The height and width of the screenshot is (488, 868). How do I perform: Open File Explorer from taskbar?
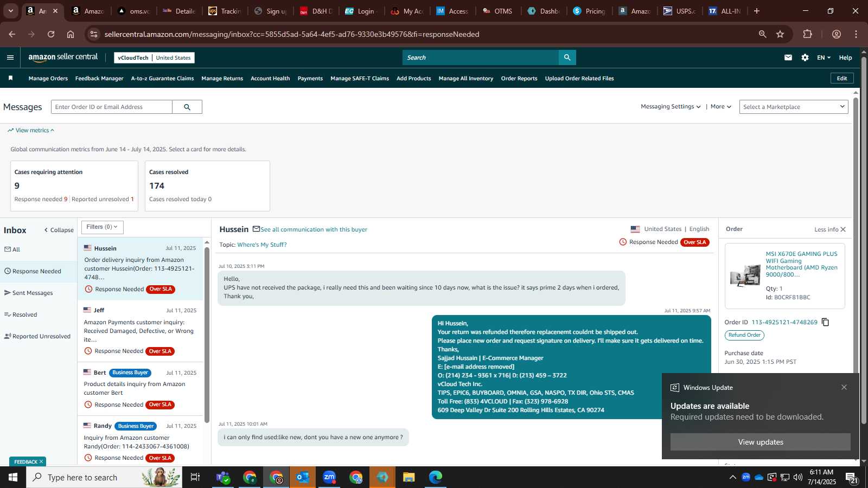(409, 477)
